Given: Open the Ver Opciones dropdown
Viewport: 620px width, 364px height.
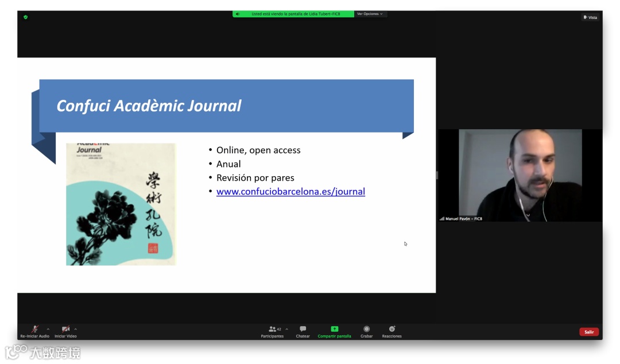Looking at the screenshot, I should (x=370, y=14).
